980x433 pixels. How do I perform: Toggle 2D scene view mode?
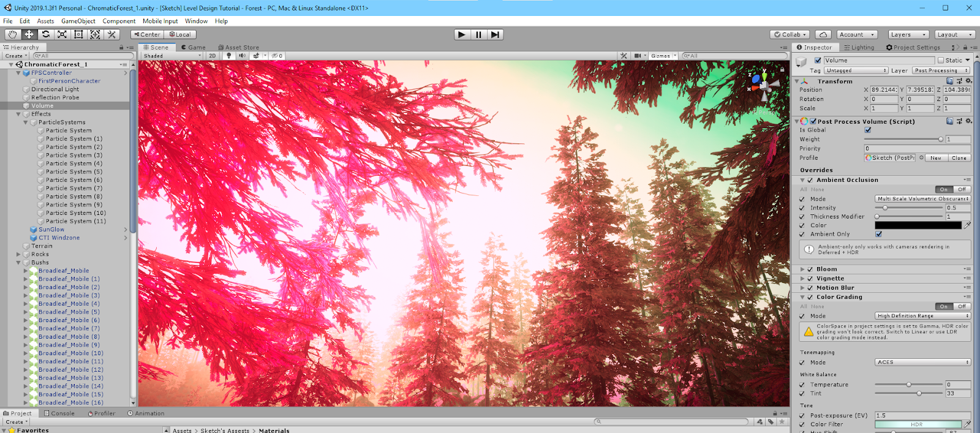[x=212, y=56]
